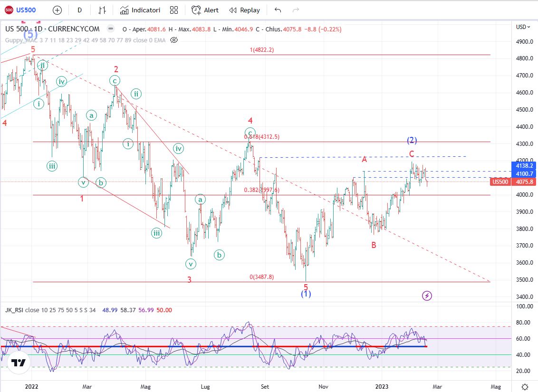Start bar Replay mode
This screenshot has height=392, width=538.
(245, 10)
